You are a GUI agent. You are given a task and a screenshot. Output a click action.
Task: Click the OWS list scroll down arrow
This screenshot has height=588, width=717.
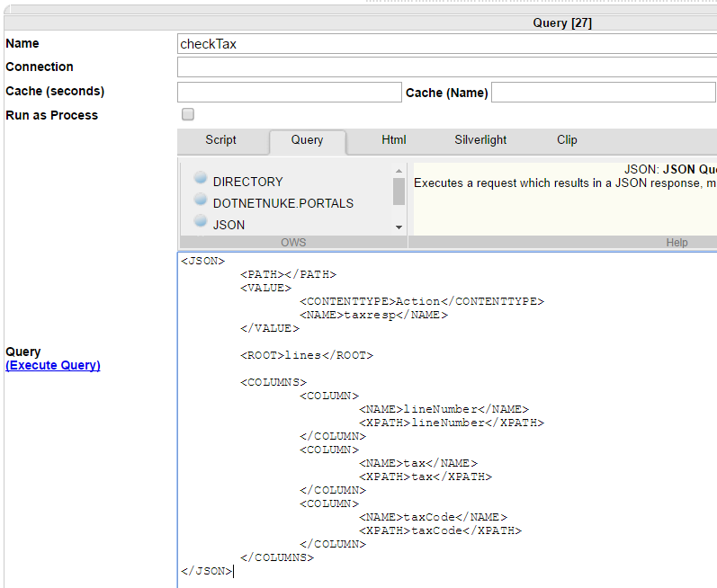click(x=399, y=227)
